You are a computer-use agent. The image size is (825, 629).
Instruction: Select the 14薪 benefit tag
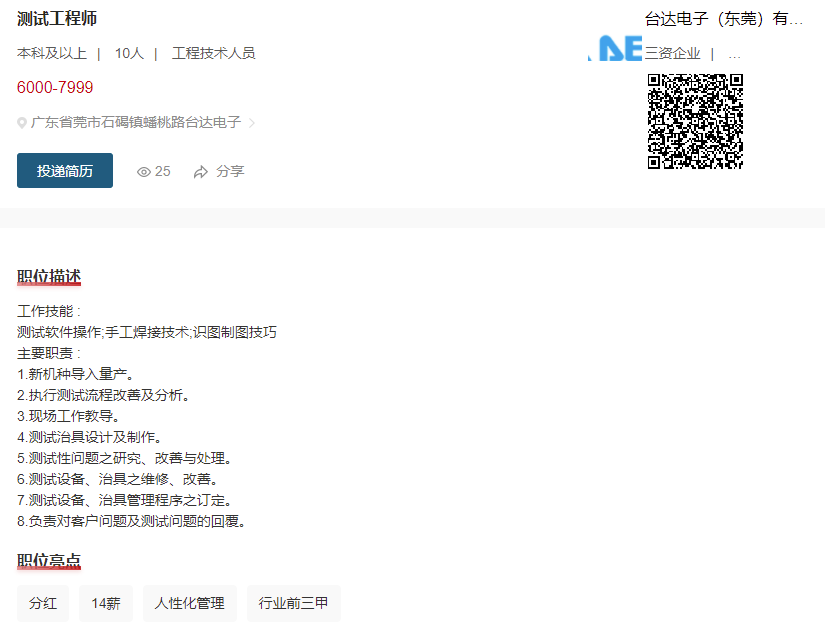coord(106,604)
